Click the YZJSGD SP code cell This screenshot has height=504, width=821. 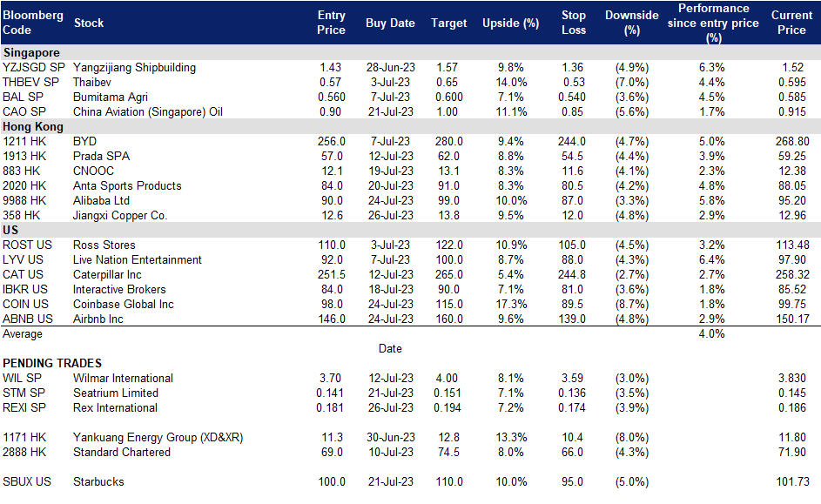[x=33, y=68]
